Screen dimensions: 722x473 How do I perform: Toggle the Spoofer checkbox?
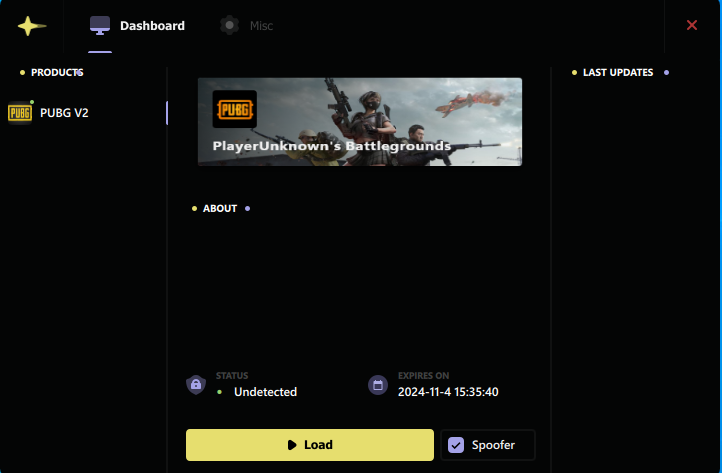[456, 445]
